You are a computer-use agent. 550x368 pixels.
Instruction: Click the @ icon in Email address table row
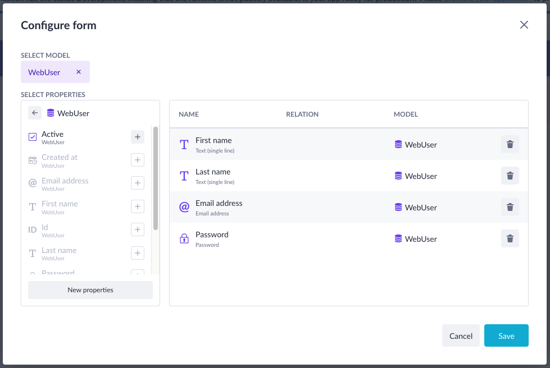pos(184,207)
